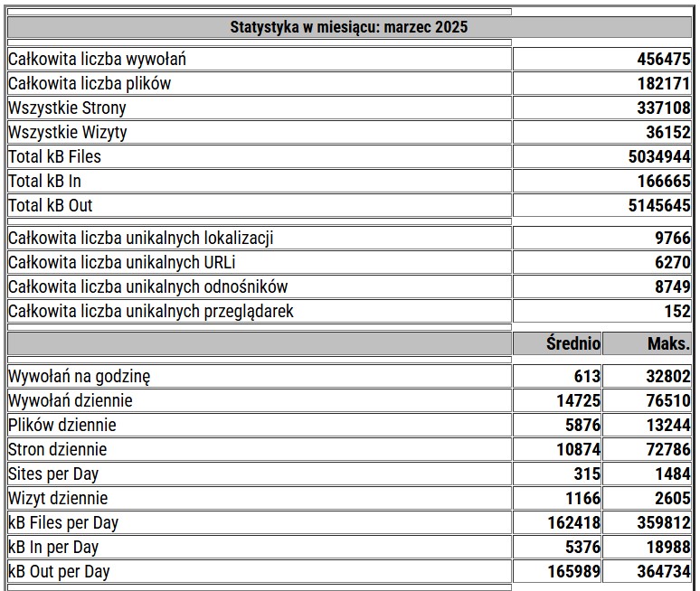
Task: Click 'Całkowita liczba unikalnych odnośników'
Action: (x=147, y=286)
